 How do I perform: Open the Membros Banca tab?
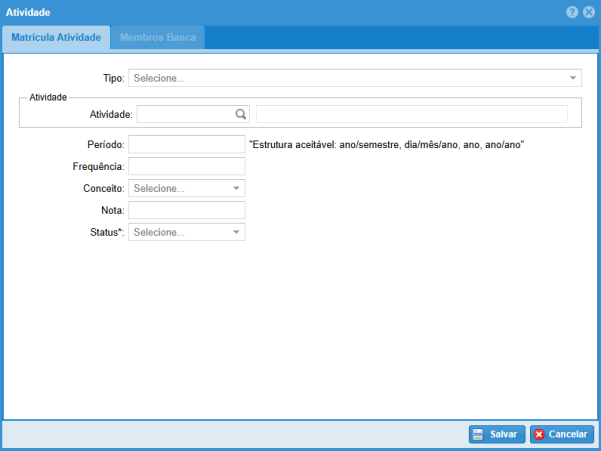(x=159, y=38)
